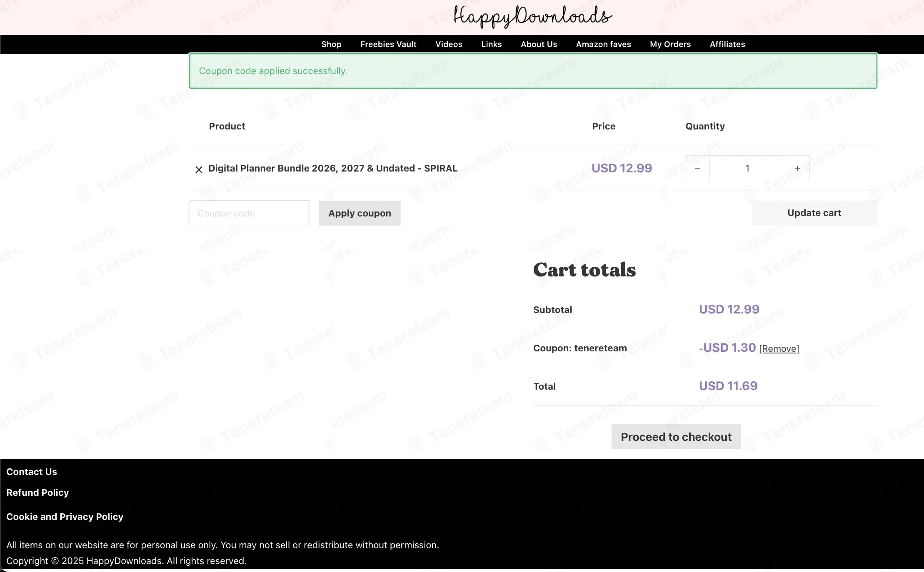The height and width of the screenshot is (572, 924).
Task: Open the Affiliates page
Action: 727,44
